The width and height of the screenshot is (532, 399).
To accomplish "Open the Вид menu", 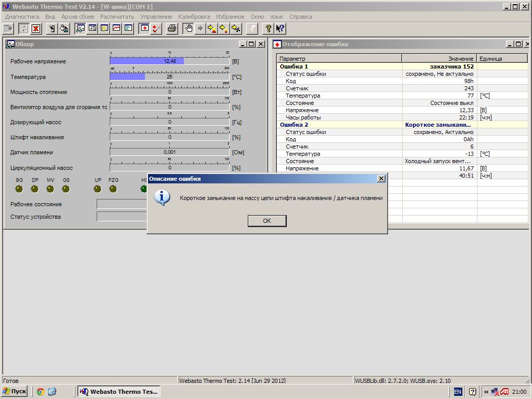I will [50, 17].
